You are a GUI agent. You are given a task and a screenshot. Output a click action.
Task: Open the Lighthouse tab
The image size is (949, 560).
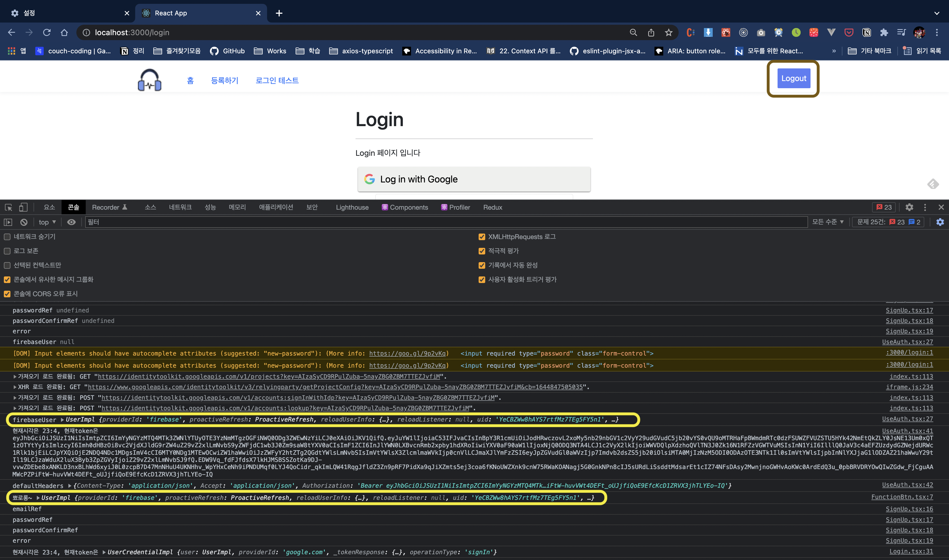[x=352, y=207]
